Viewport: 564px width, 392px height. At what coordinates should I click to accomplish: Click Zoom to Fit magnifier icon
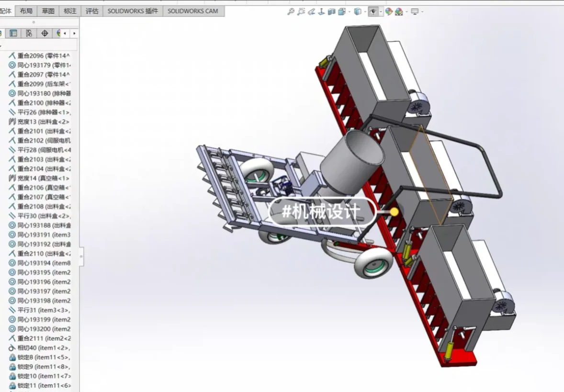pyautogui.click(x=291, y=11)
